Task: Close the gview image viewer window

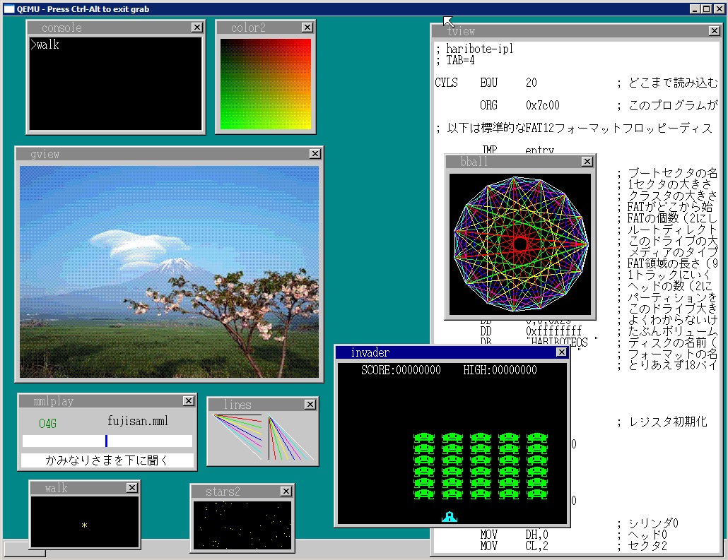Action: [x=315, y=153]
